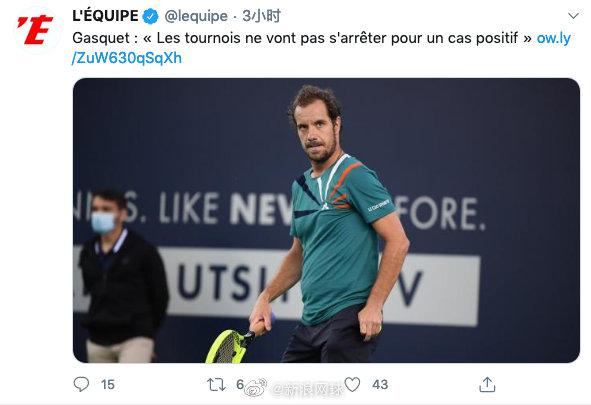This screenshot has height=405, width=591.
Task: Open the @lequipe handle
Action: (x=196, y=16)
